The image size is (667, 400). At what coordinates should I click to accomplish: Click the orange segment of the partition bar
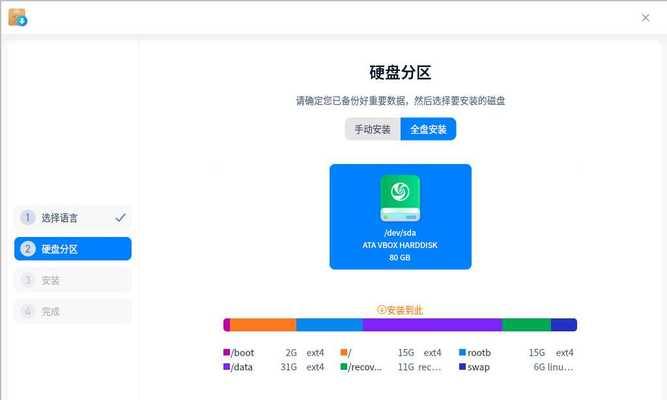pos(263,325)
